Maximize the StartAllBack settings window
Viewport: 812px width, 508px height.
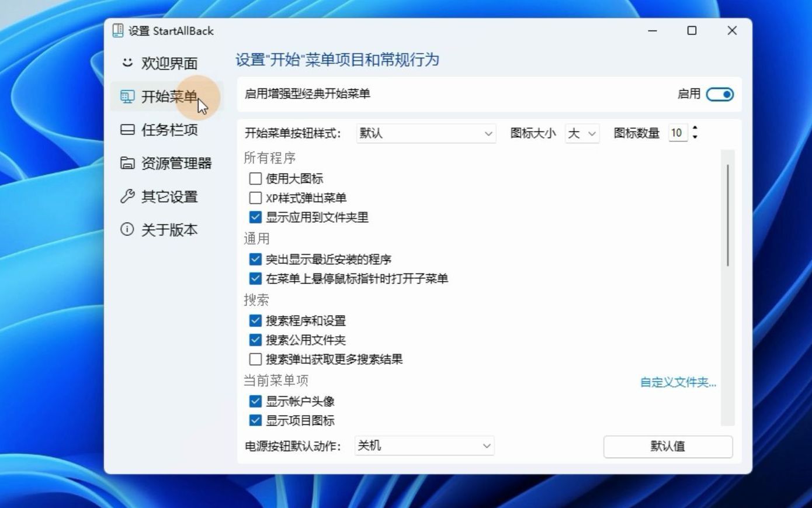692,31
